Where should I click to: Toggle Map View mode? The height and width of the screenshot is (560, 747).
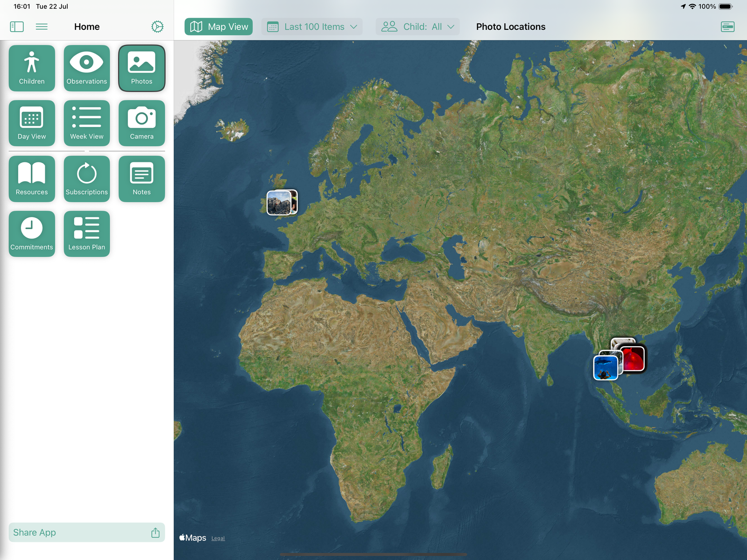(x=218, y=27)
